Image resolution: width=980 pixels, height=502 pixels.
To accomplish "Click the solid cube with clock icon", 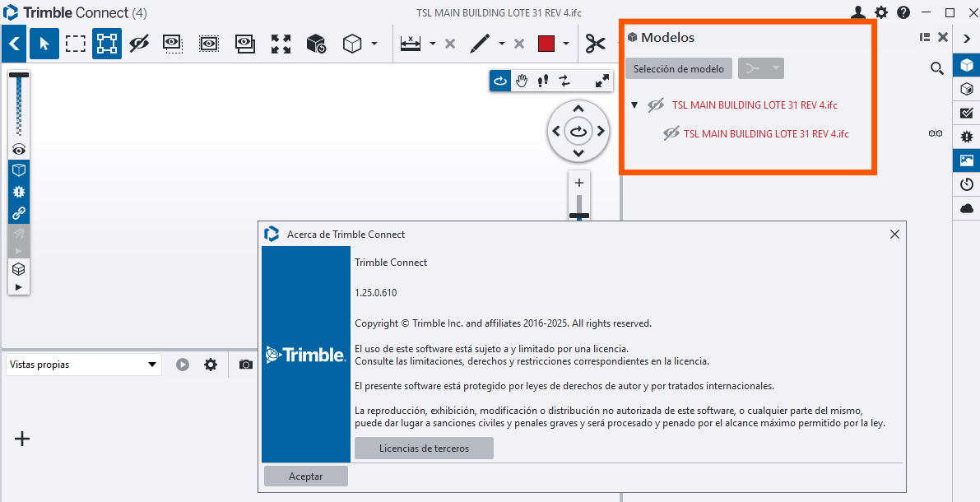I will pos(316,44).
